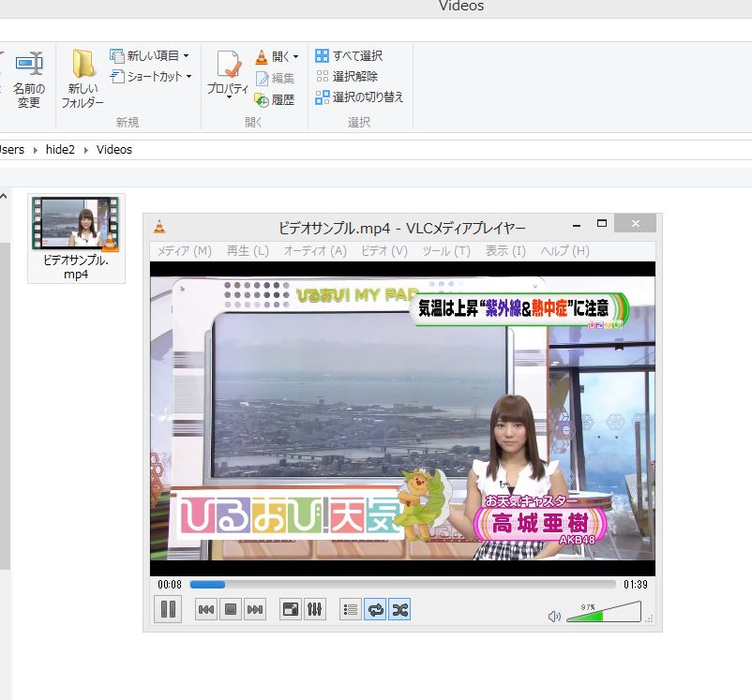
Task: Toggle loop repeat mode
Action: pyautogui.click(x=375, y=610)
